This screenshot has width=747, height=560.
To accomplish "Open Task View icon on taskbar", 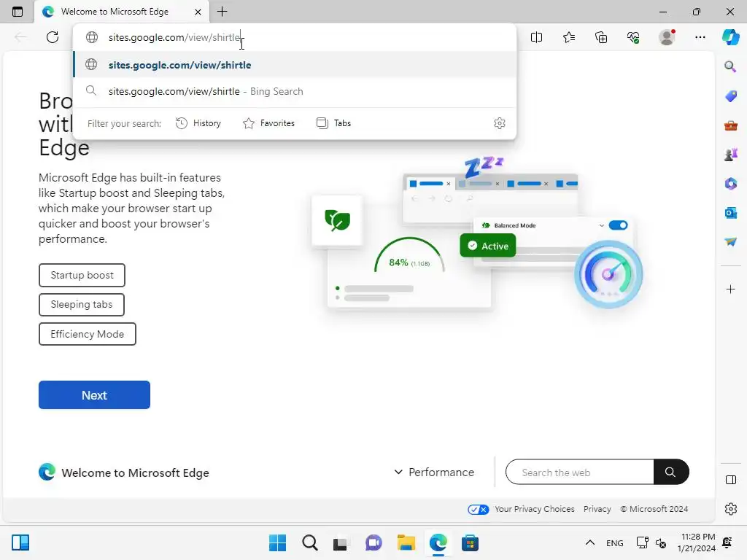I will (340, 542).
